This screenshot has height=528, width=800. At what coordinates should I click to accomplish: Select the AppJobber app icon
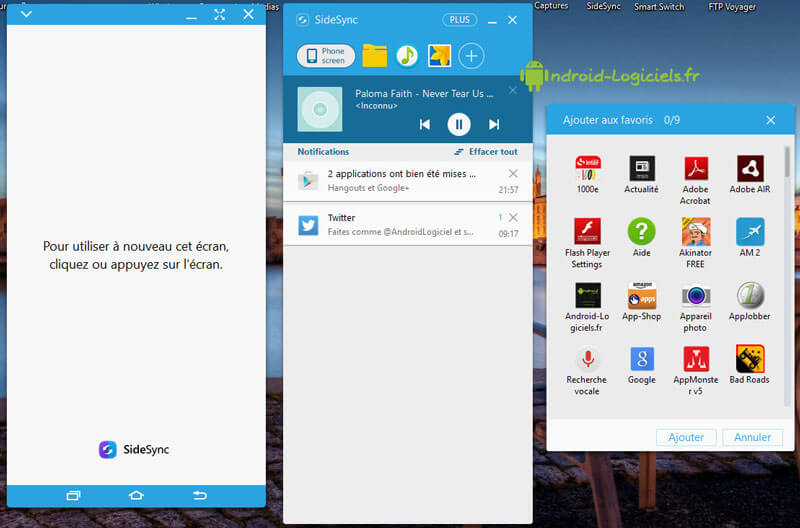[x=749, y=295]
